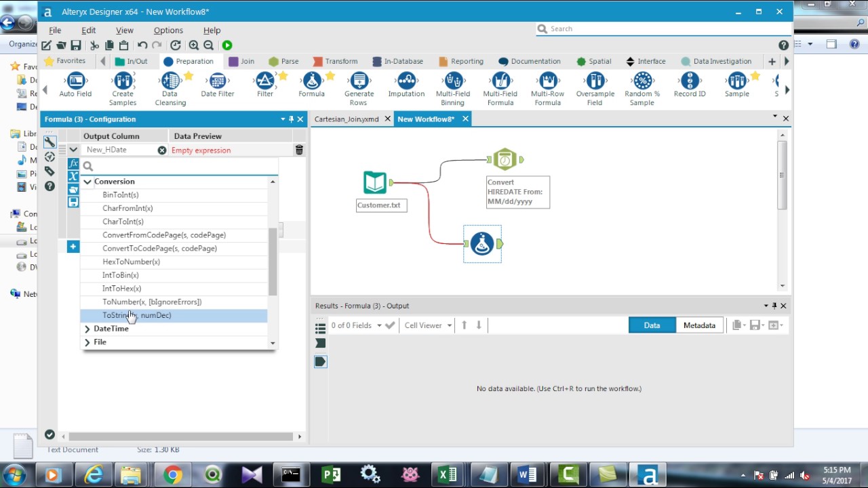
Task: Click the Save workflow floppy icon
Action: pos(76,45)
